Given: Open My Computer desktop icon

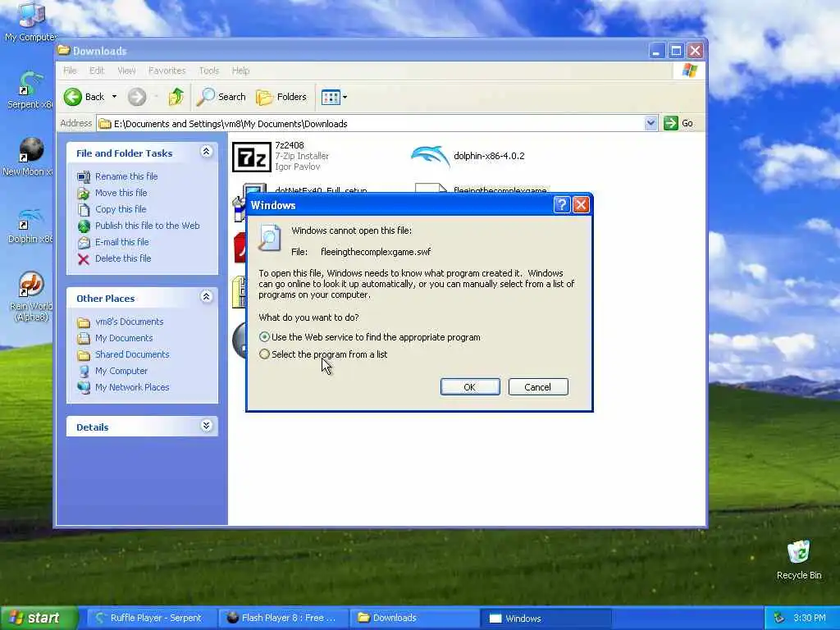Looking at the screenshot, I should pos(30,21).
